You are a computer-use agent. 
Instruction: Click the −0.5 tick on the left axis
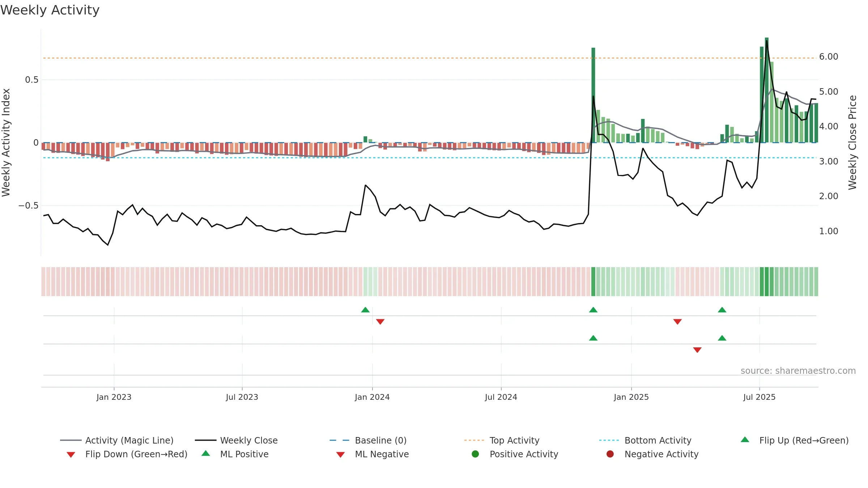tap(28, 205)
